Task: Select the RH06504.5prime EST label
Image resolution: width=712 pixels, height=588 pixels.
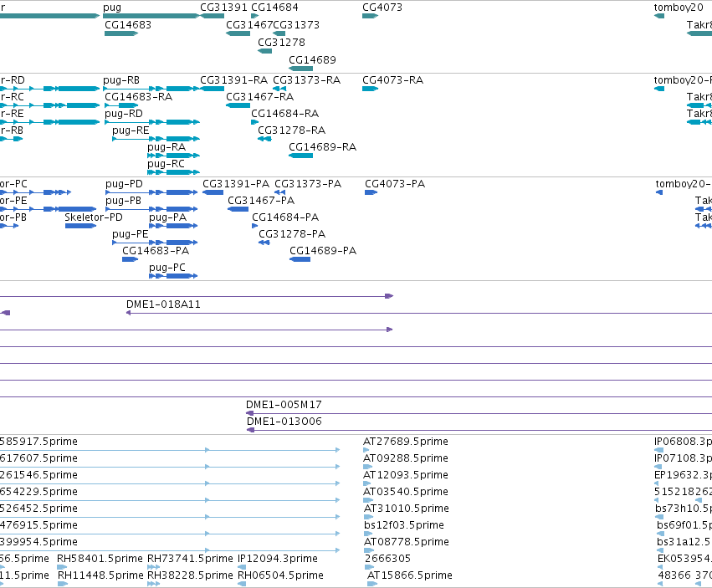Action: (280, 575)
